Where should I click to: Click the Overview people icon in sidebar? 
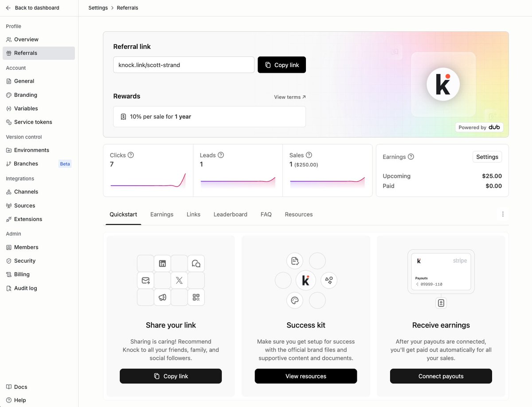point(9,40)
